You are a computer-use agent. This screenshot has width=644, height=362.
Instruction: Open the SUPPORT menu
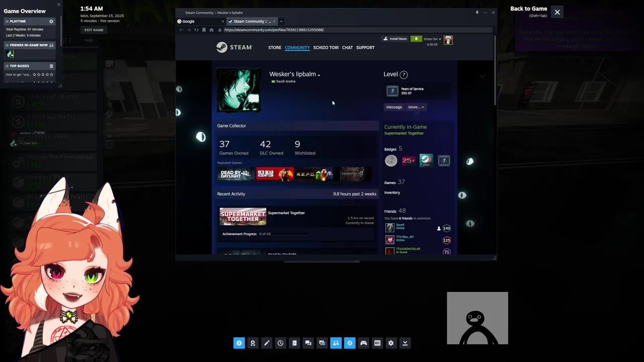pos(365,48)
